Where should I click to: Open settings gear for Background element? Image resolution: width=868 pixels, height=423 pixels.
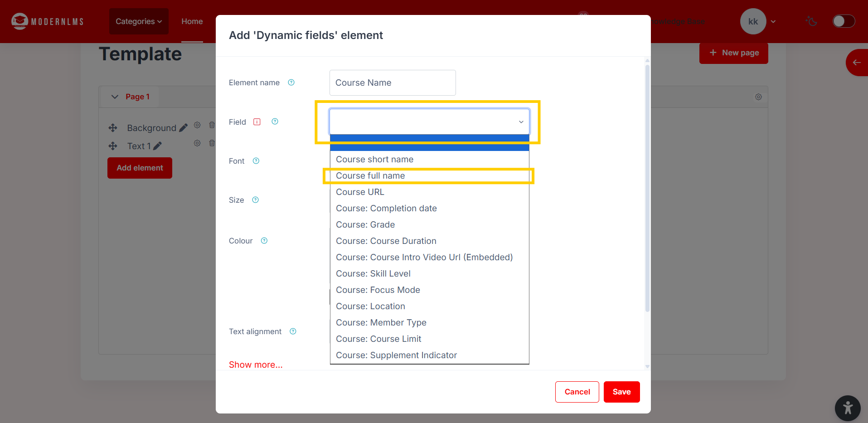[x=197, y=125]
